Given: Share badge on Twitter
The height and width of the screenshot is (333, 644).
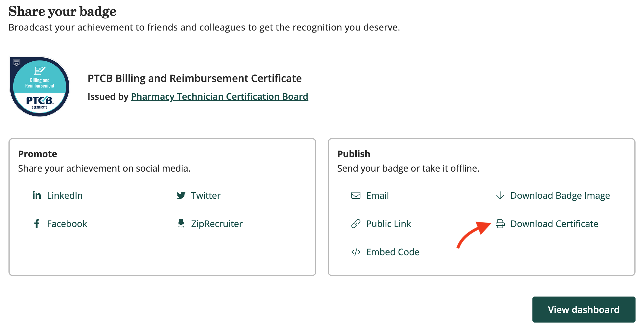Looking at the screenshot, I should click(x=206, y=195).
